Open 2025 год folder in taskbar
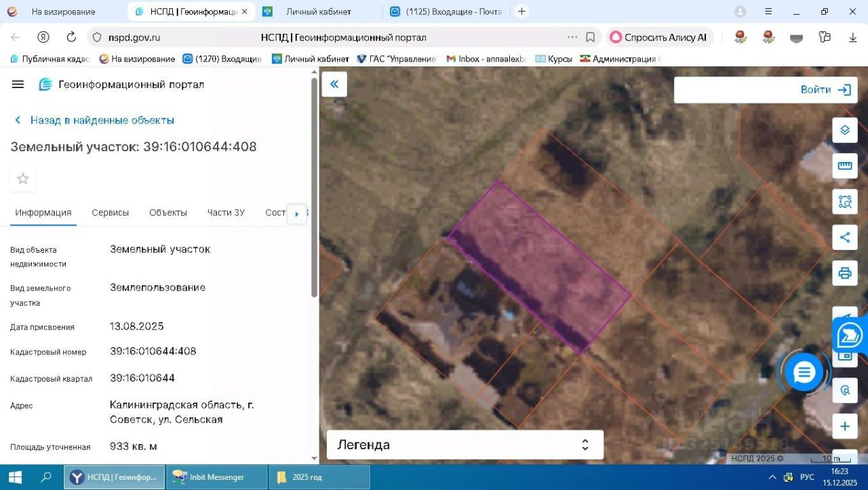This screenshot has height=490, width=868. click(319, 477)
